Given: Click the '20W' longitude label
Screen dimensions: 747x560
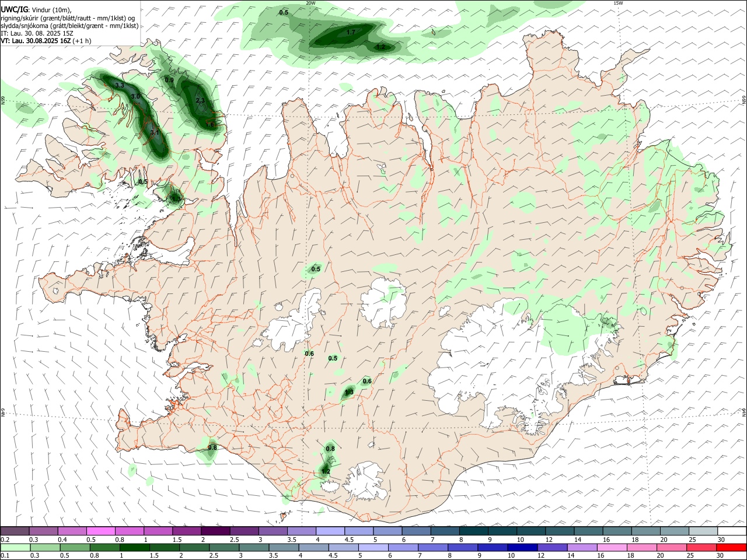Looking at the screenshot, I should click(311, 3).
